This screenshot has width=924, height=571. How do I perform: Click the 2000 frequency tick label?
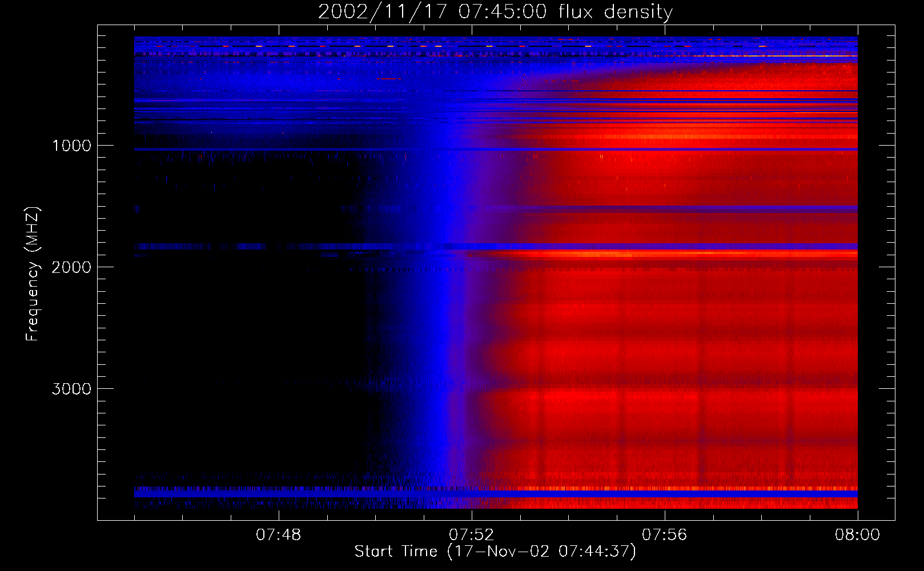point(71,267)
